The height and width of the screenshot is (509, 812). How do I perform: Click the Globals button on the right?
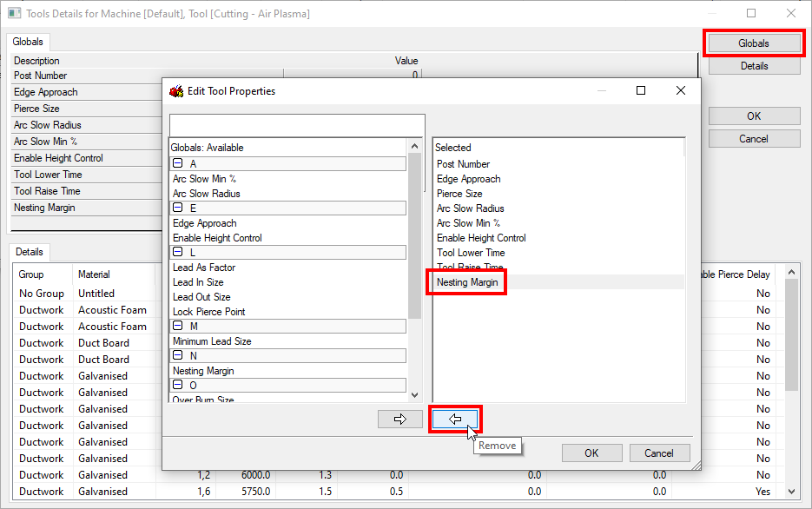click(x=754, y=43)
